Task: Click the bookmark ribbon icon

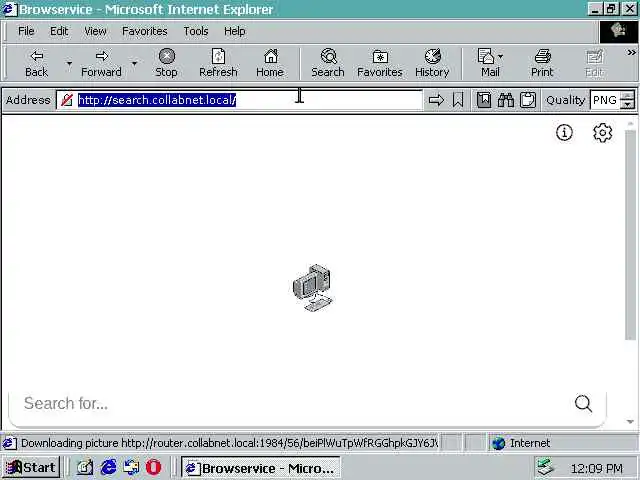Action: 458,100
